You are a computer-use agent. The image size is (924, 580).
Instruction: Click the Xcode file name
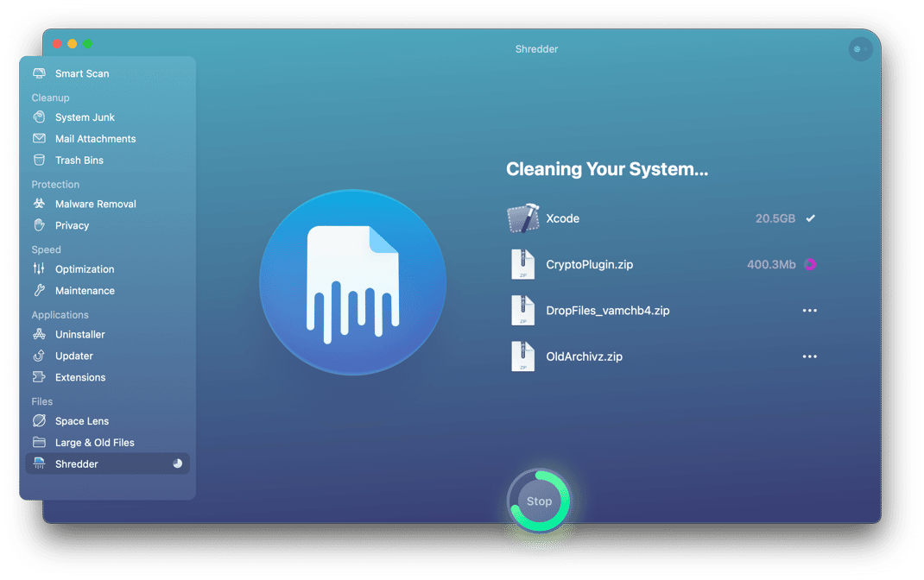coord(562,218)
